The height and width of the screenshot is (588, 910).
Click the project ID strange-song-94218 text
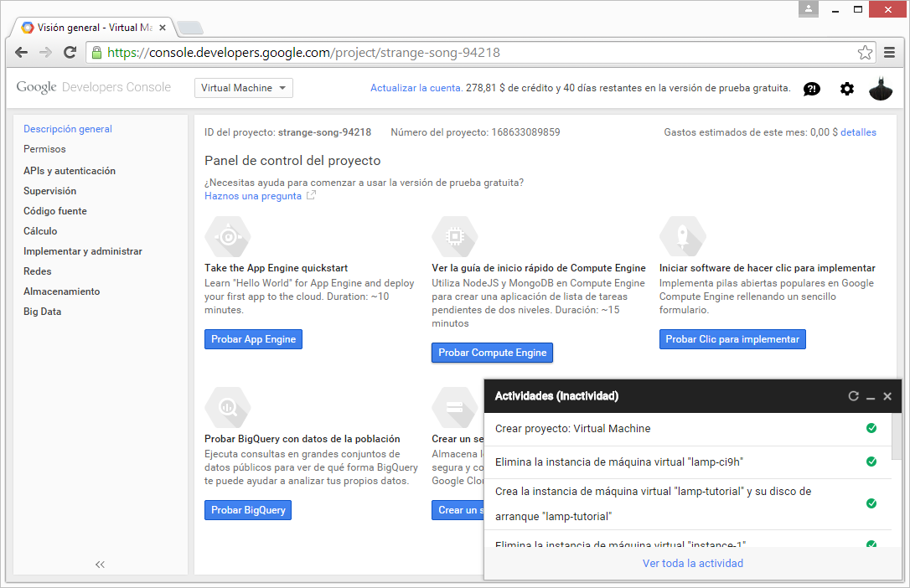pos(324,132)
